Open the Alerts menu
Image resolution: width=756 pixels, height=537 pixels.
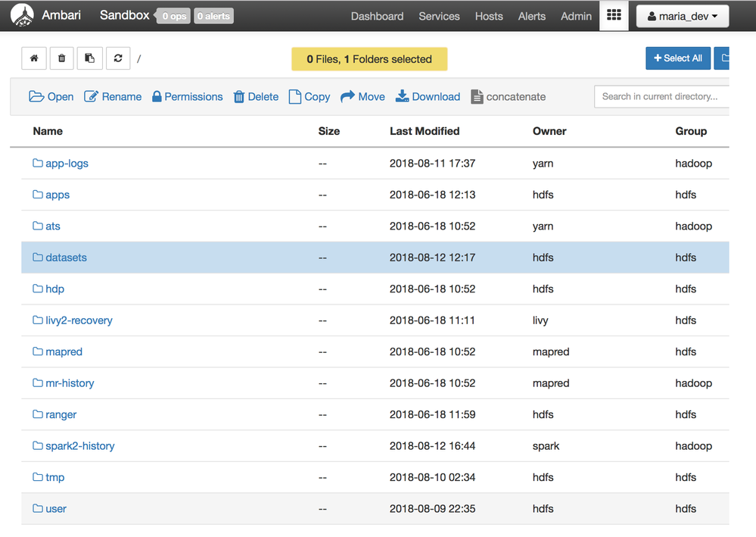(532, 17)
